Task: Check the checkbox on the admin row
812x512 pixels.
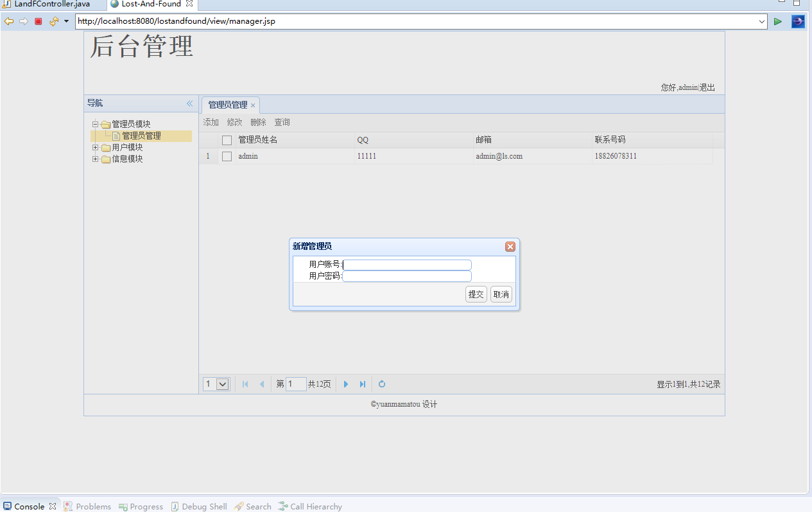Action: click(227, 155)
